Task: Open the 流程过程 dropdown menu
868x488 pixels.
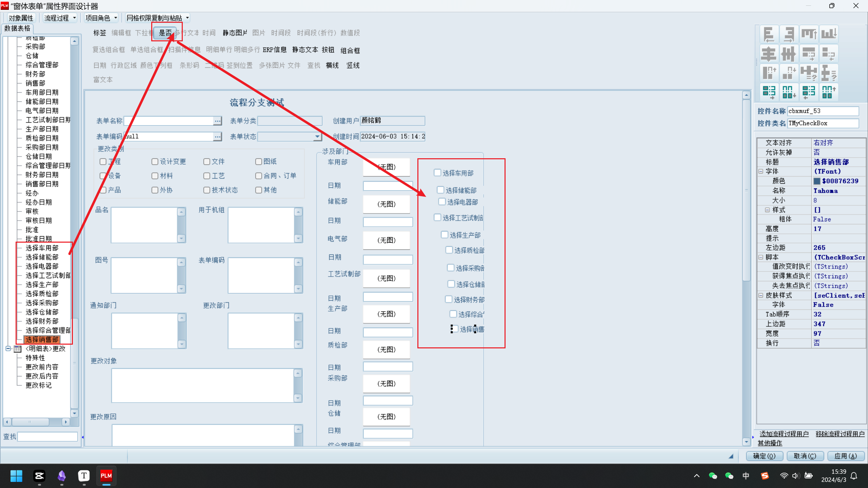Action: 60,18
